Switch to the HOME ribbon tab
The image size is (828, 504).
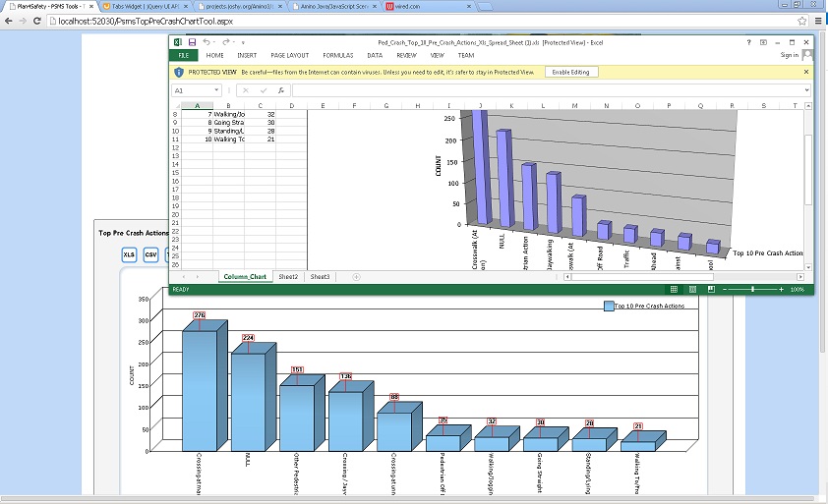pyautogui.click(x=215, y=55)
